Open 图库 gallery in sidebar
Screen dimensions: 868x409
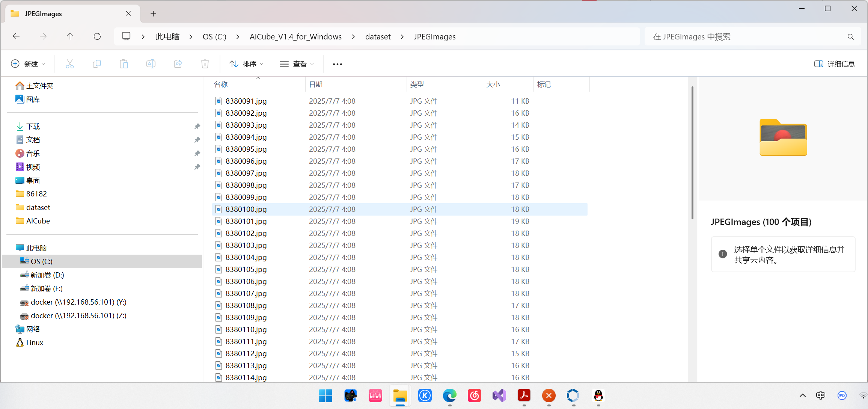[28, 100]
